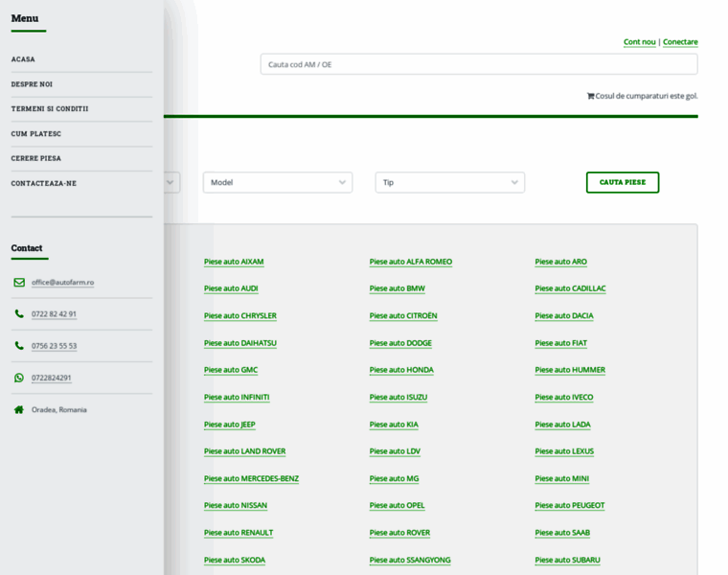Click the office@autofarm.ro email link
728x575 pixels.
coord(62,283)
